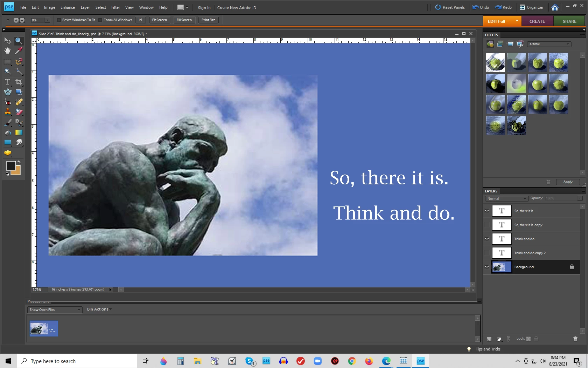This screenshot has width=588, height=368.
Task: Open the Filter menu
Action: (x=115, y=7)
